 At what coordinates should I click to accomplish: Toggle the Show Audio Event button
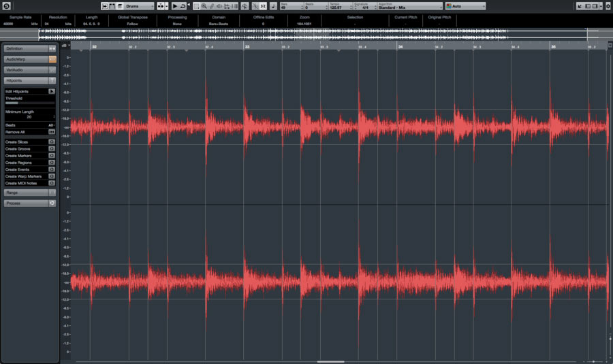pyautogui.click(x=104, y=6)
